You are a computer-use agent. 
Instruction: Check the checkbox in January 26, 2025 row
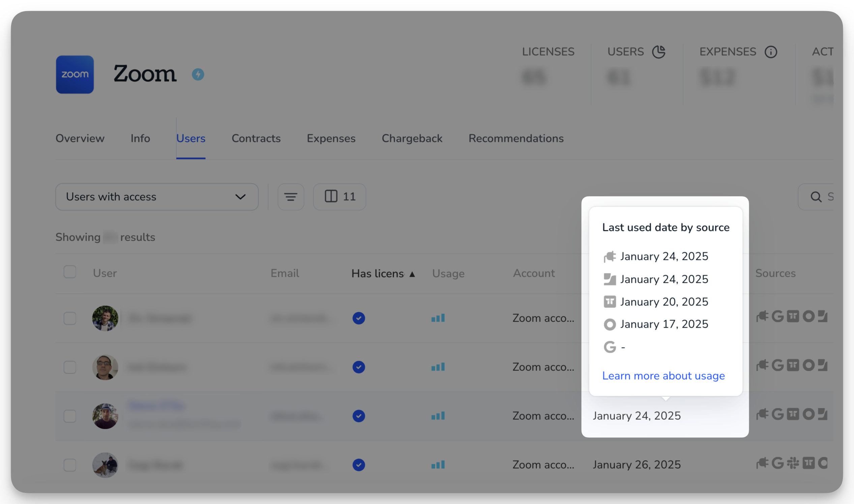click(x=70, y=465)
